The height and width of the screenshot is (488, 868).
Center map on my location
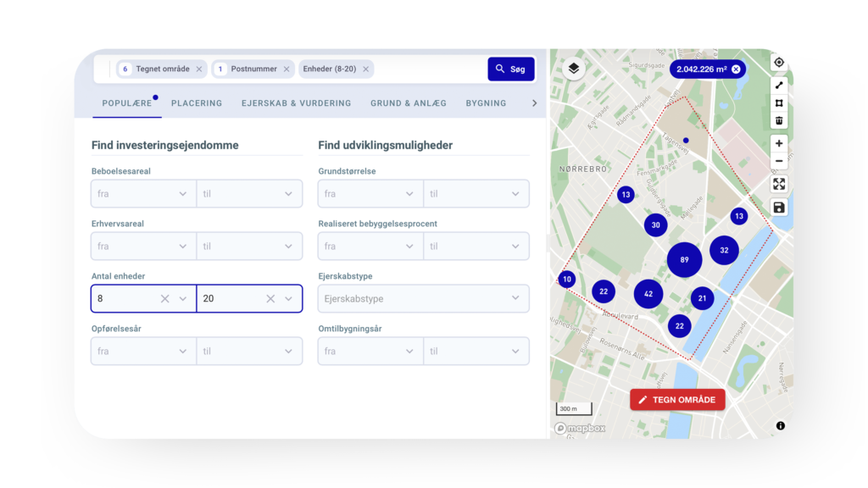point(779,63)
